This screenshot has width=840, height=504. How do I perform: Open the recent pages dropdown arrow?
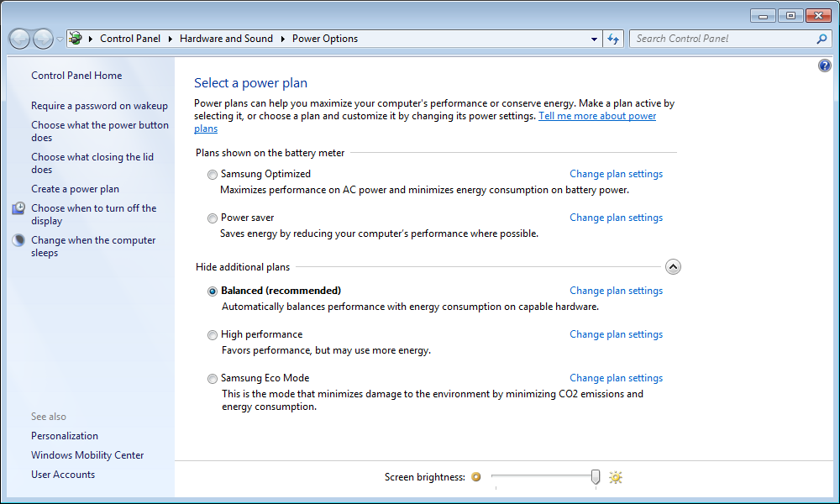point(60,39)
